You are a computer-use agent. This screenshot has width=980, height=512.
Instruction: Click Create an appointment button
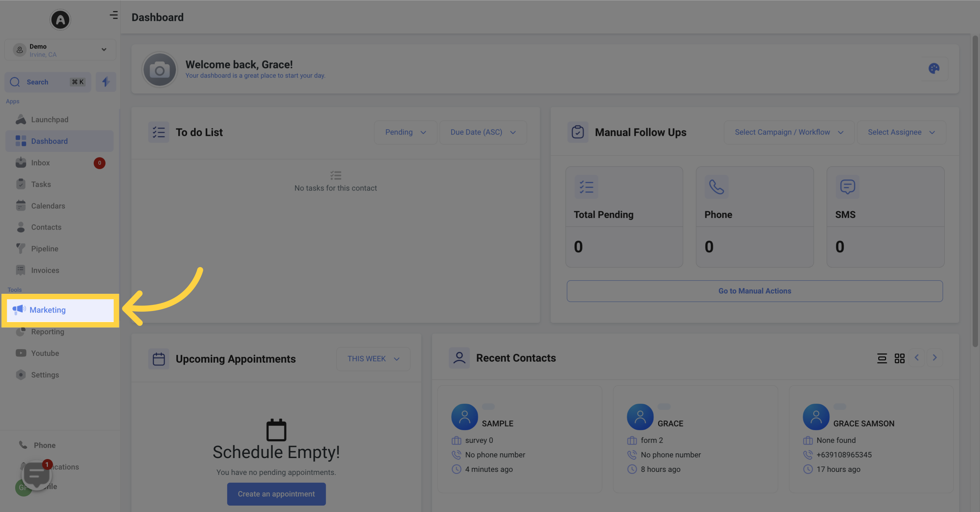point(276,494)
